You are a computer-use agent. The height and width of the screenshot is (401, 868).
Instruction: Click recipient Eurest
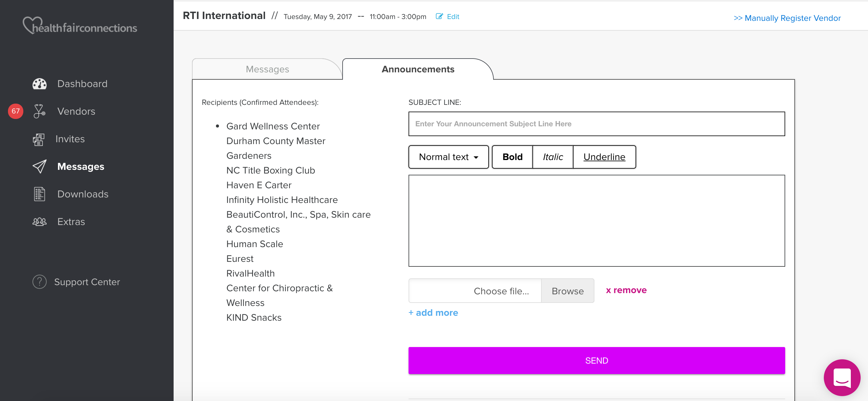click(x=240, y=258)
